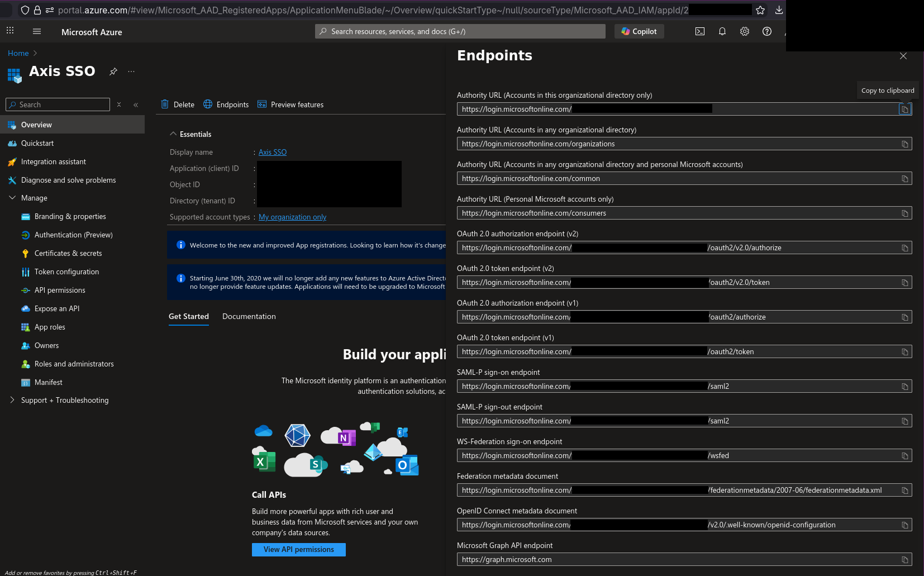Collapse the Manage section in the sidebar
This screenshot has width=924, height=576.
(12, 198)
